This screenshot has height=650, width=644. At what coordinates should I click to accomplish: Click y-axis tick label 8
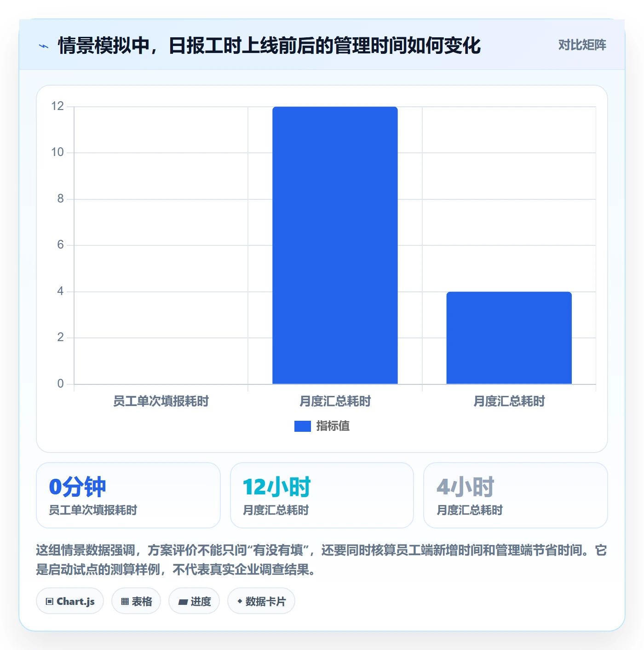(60, 199)
